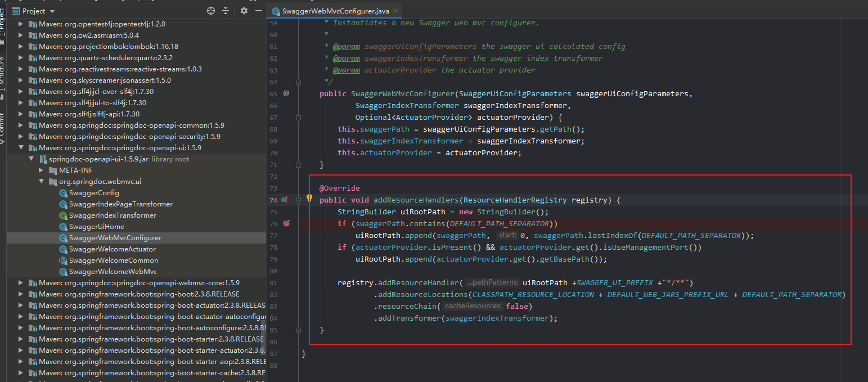Click the collapse all icon in Project panel

(226, 11)
